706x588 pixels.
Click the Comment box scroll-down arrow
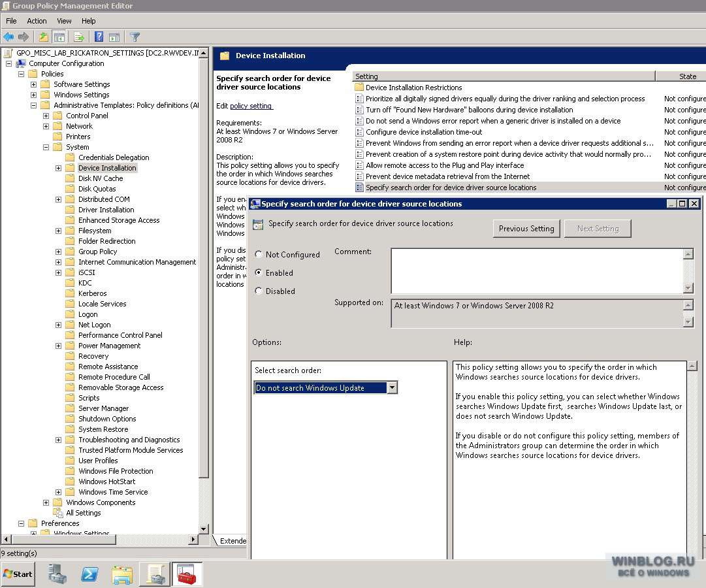point(688,288)
